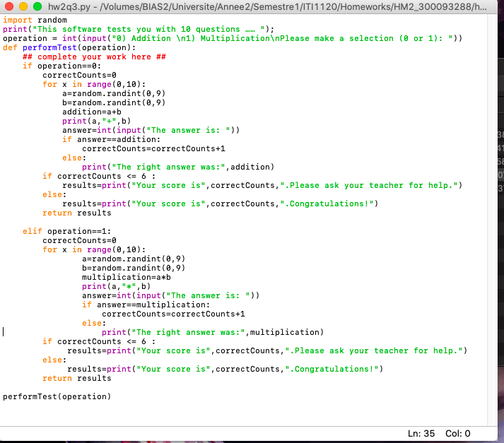504x443 pixels.
Task: Click the green zoom window button
Action: (x=37, y=6)
